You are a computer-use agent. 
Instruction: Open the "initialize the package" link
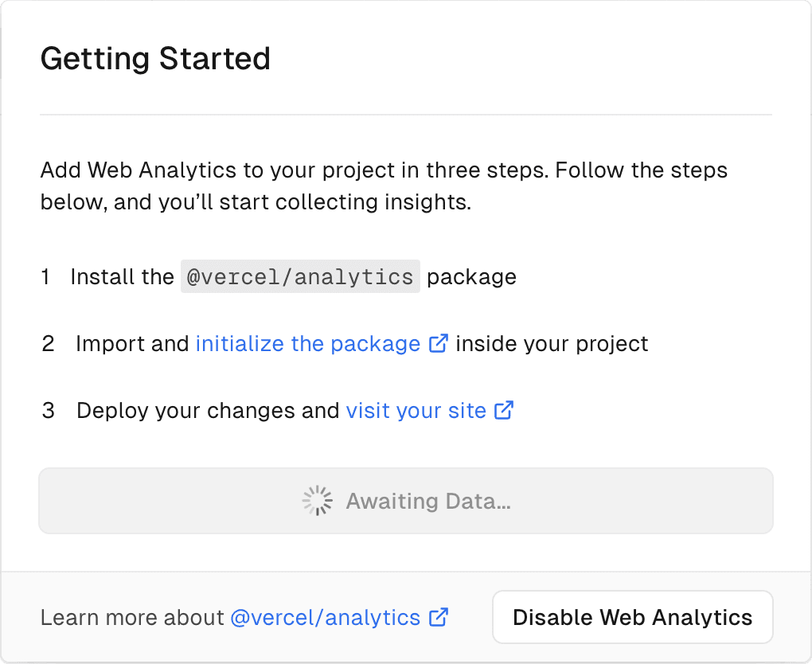[x=306, y=343]
